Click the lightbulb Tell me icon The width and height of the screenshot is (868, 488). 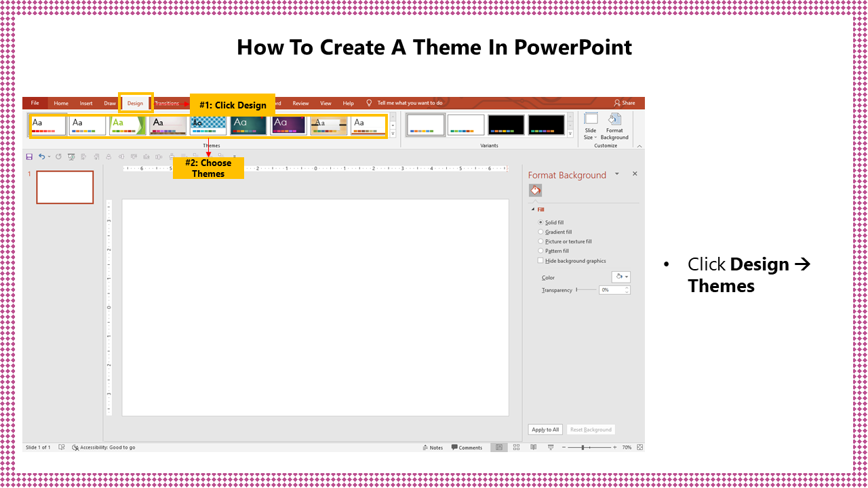coord(370,103)
